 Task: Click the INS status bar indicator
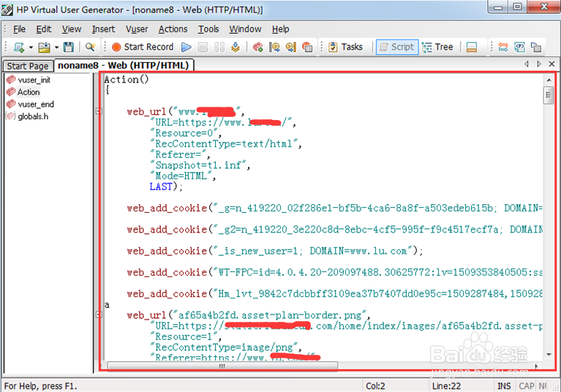pyautogui.click(x=504, y=386)
